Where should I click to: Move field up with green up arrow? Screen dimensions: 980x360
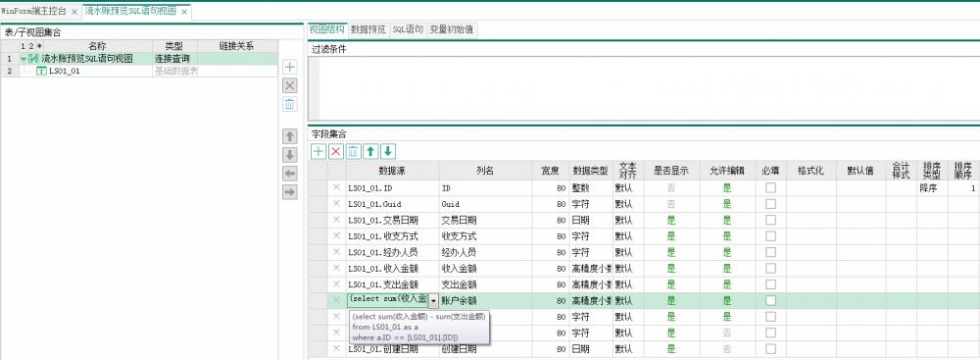point(370,151)
